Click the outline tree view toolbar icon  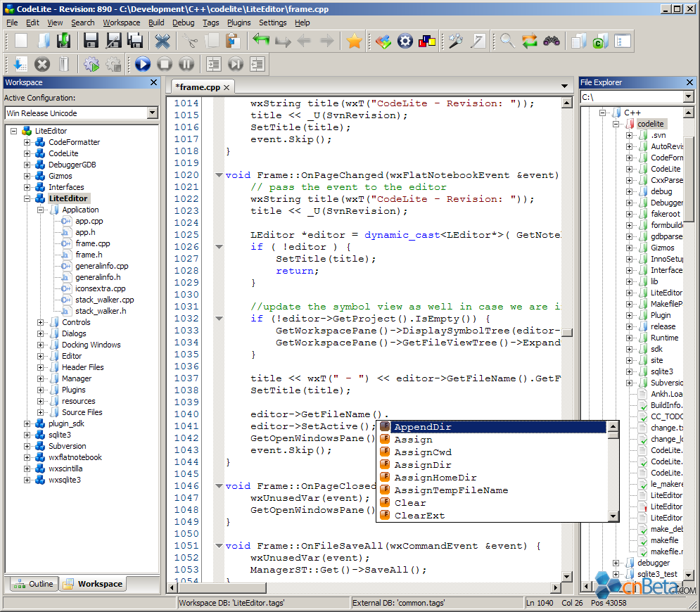[623, 41]
